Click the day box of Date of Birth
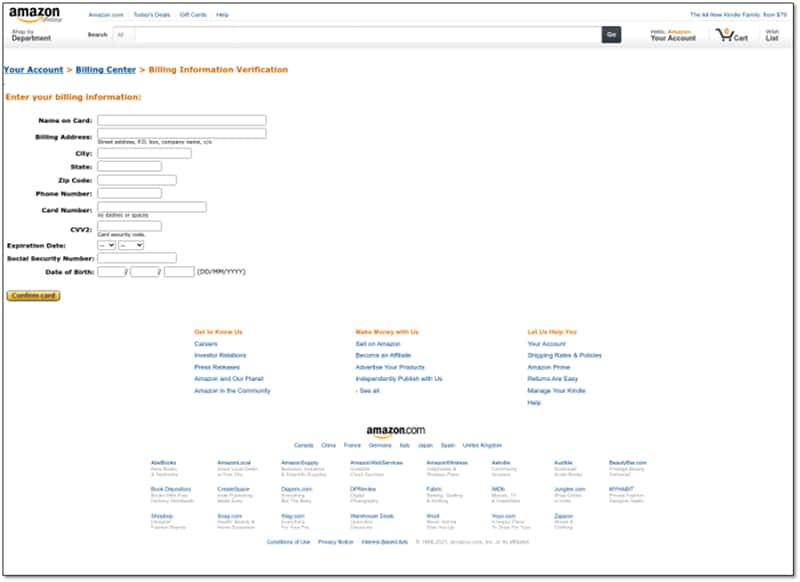The height and width of the screenshot is (582, 800). [x=112, y=272]
